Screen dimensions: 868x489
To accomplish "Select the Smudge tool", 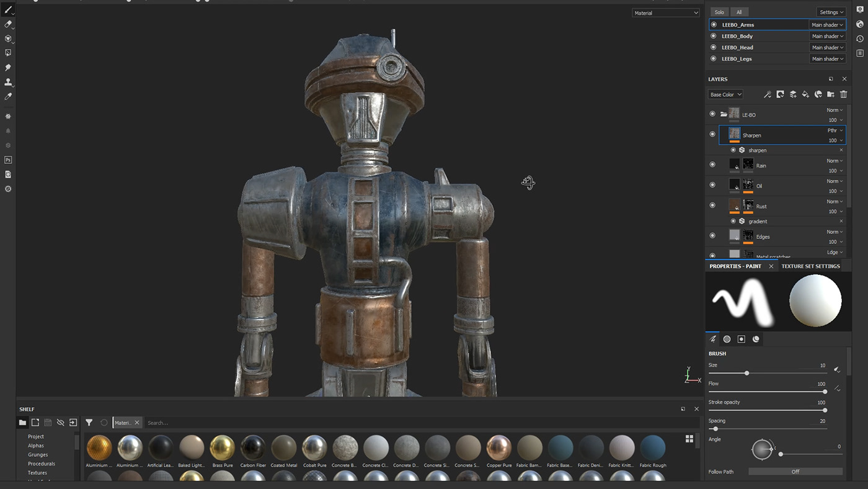I will tap(8, 67).
